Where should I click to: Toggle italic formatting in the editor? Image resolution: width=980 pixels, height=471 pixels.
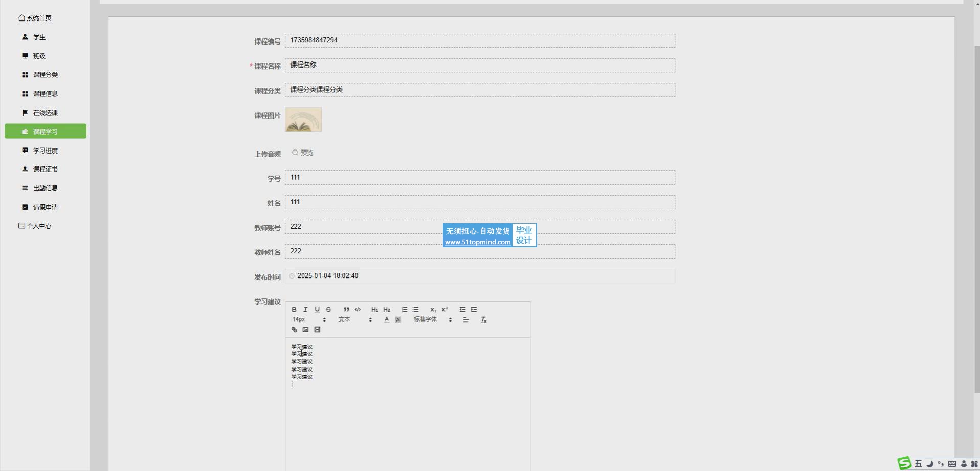tap(305, 310)
